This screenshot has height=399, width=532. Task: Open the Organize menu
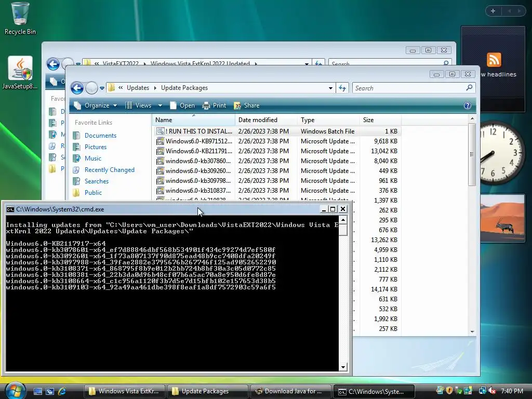click(96, 105)
